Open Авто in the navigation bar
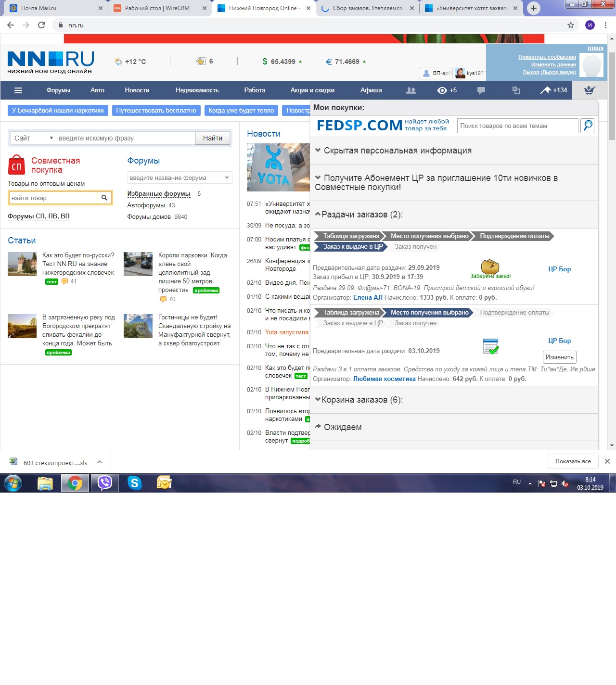616x685 pixels. [x=97, y=90]
